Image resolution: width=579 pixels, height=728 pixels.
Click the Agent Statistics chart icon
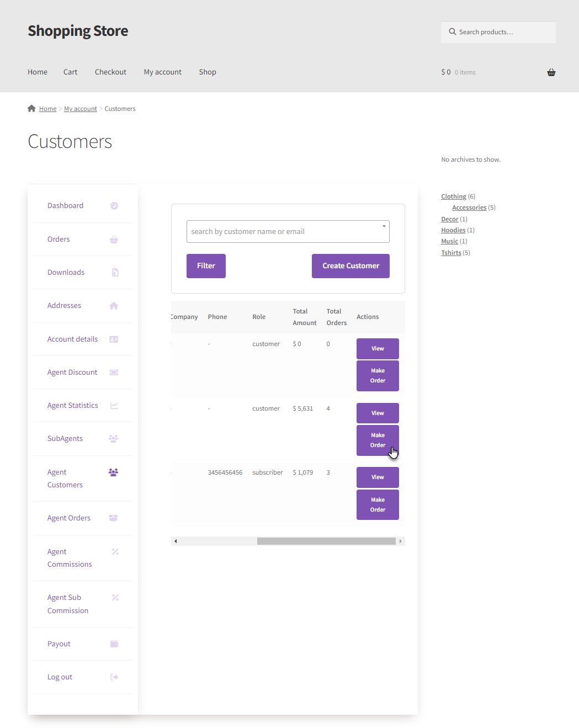[x=114, y=406]
